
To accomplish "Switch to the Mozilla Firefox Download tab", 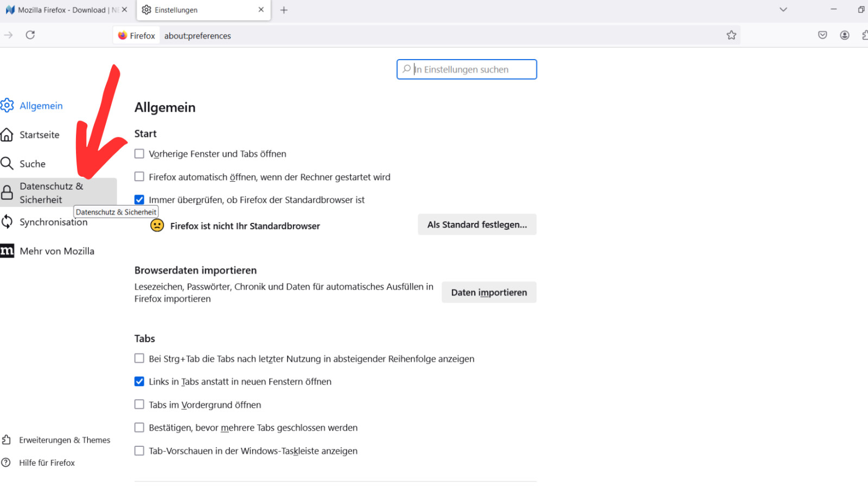I will (x=65, y=10).
